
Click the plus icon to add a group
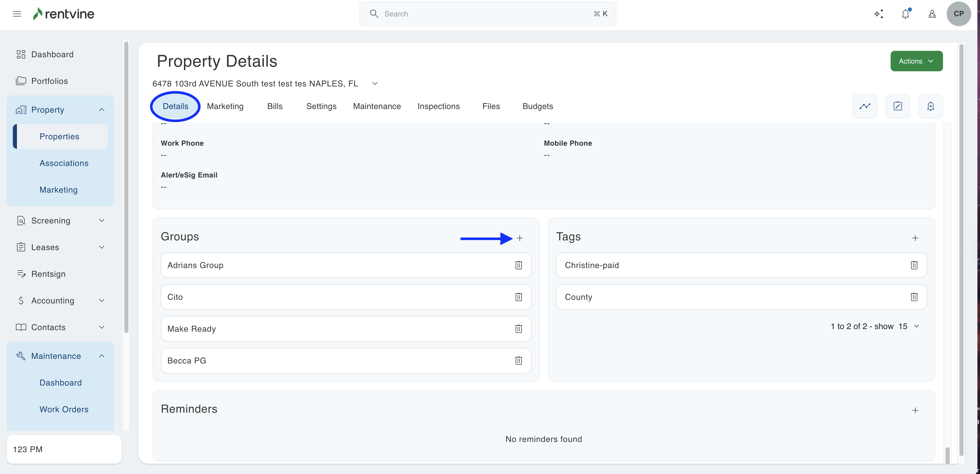pos(520,238)
